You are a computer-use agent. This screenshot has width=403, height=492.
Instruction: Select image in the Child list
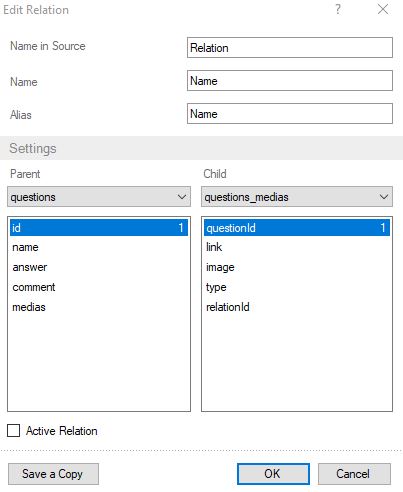297,267
